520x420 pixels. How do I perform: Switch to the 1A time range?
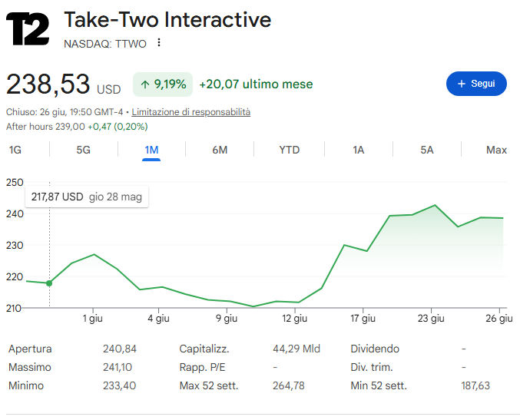pos(358,150)
